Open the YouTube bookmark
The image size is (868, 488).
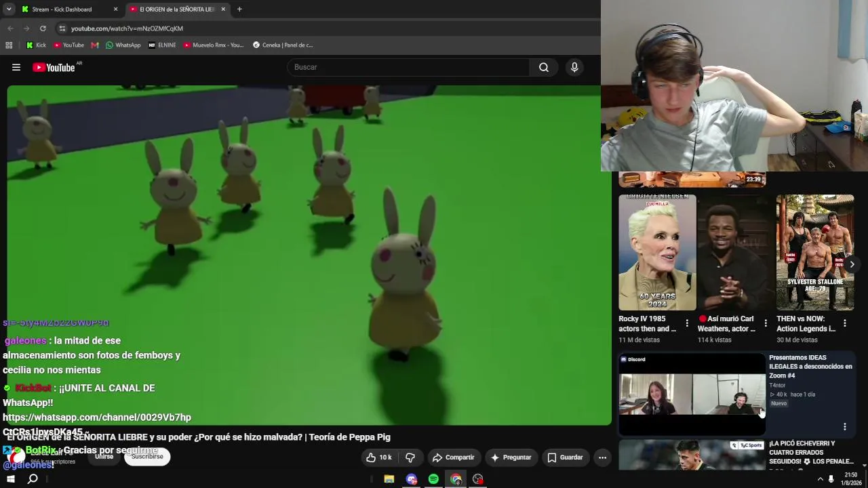(68, 45)
